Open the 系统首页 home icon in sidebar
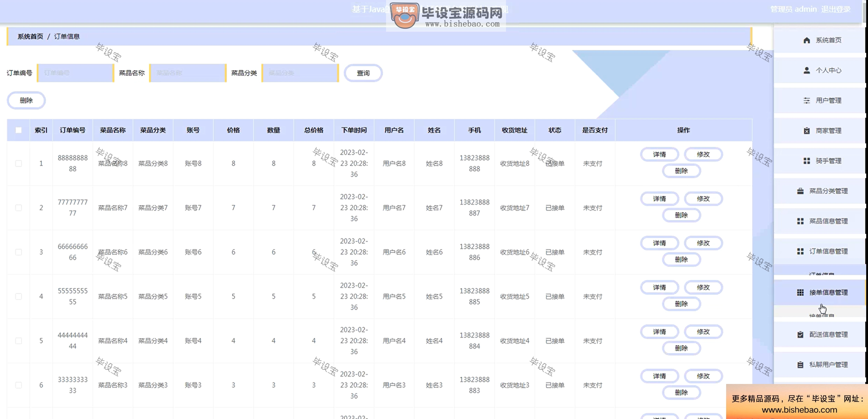The image size is (868, 419). (807, 40)
